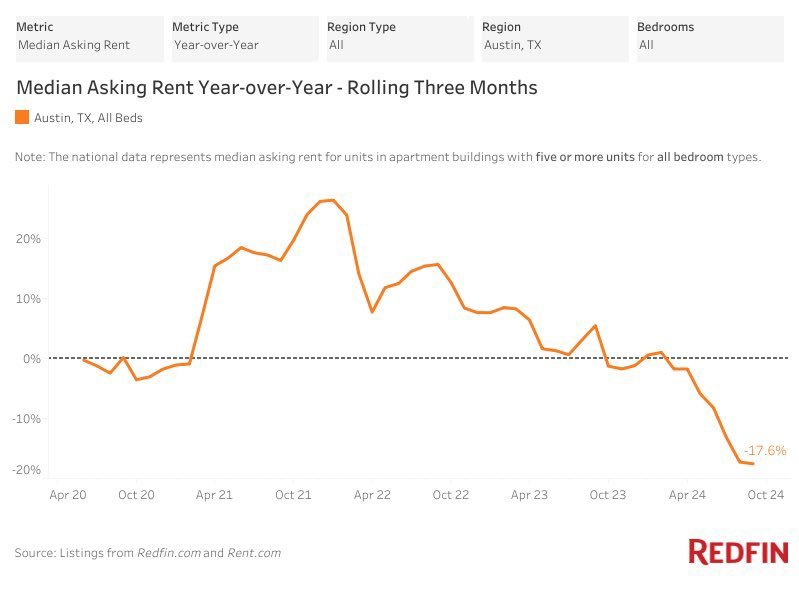The image size is (799, 599).
Task: Click the 20% y-axis label
Action: coord(28,239)
